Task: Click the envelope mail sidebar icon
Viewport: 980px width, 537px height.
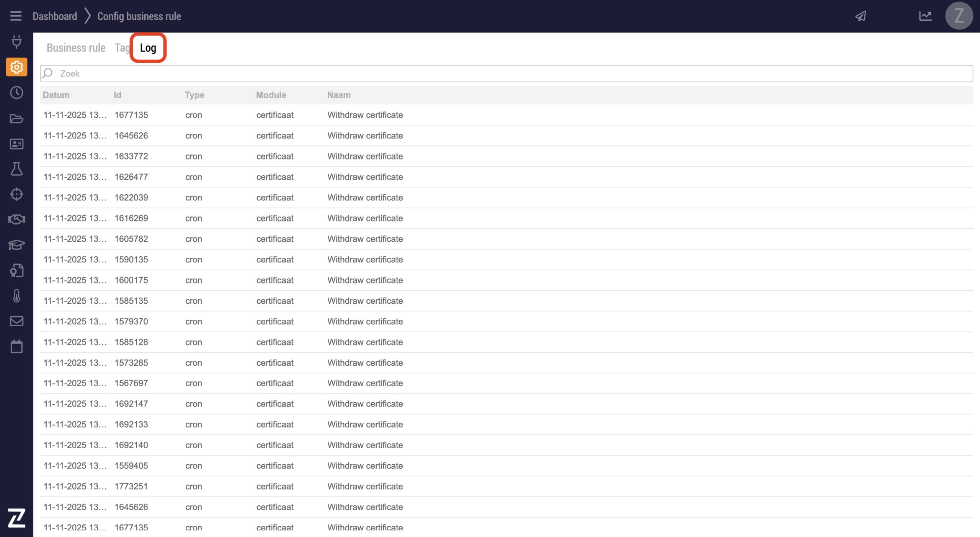Action: click(16, 321)
